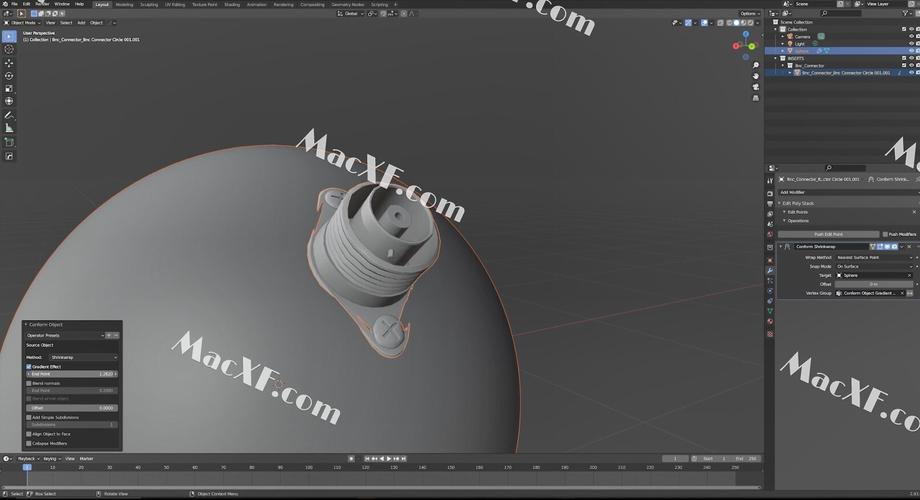Screen dimensions: 920x500
Task: Toggle the Gradient Effect checkbox
Action: click(29, 366)
